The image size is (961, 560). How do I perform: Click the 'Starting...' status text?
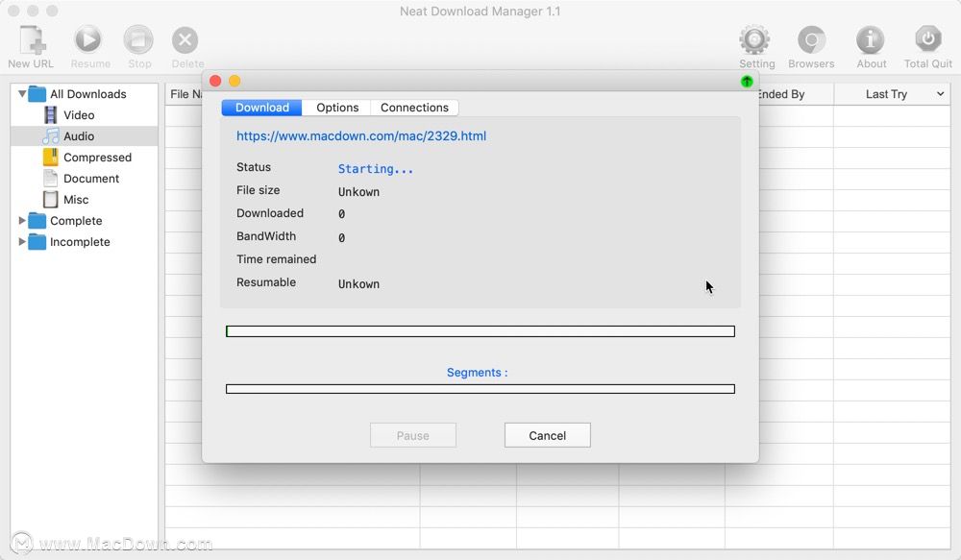[x=376, y=168]
